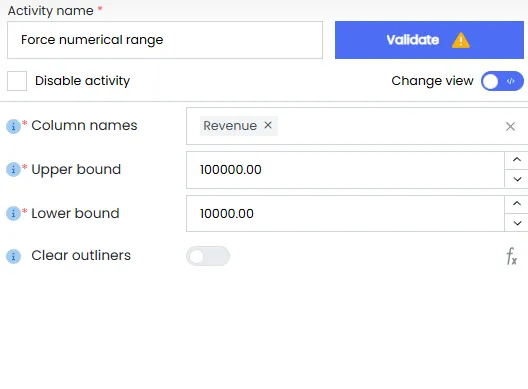Click the Upper bound info icon

coord(13,169)
